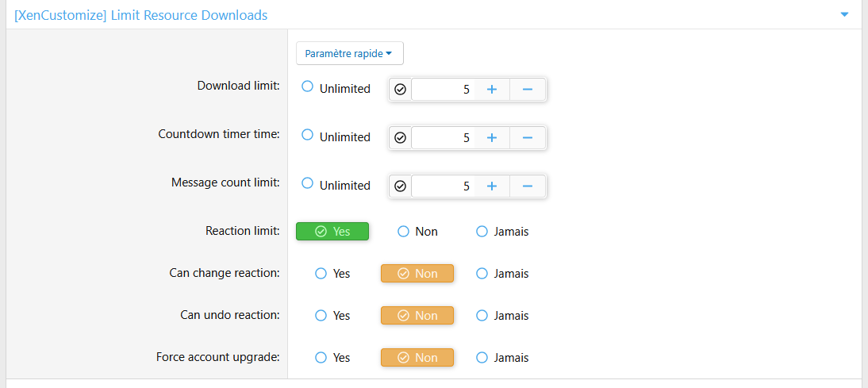
Task: Choose Jamais for Can change reaction
Action: point(482,274)
